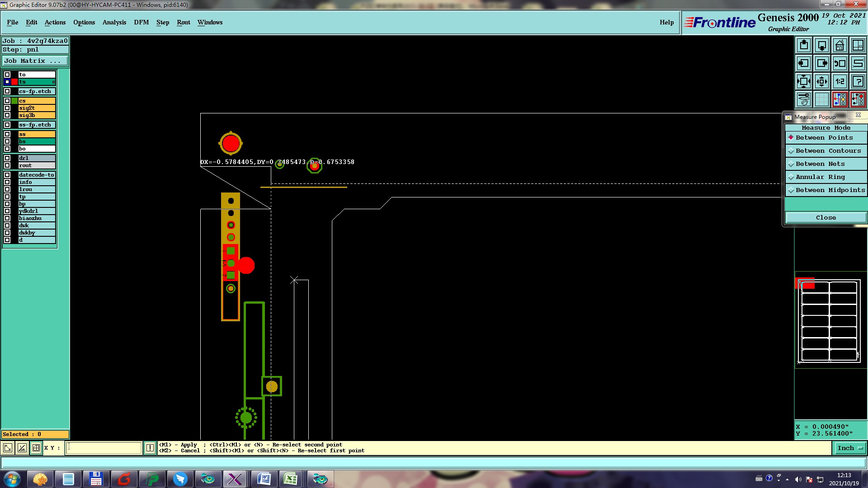
Task: Click the question mark window icon
Action: tap(858, 81)
